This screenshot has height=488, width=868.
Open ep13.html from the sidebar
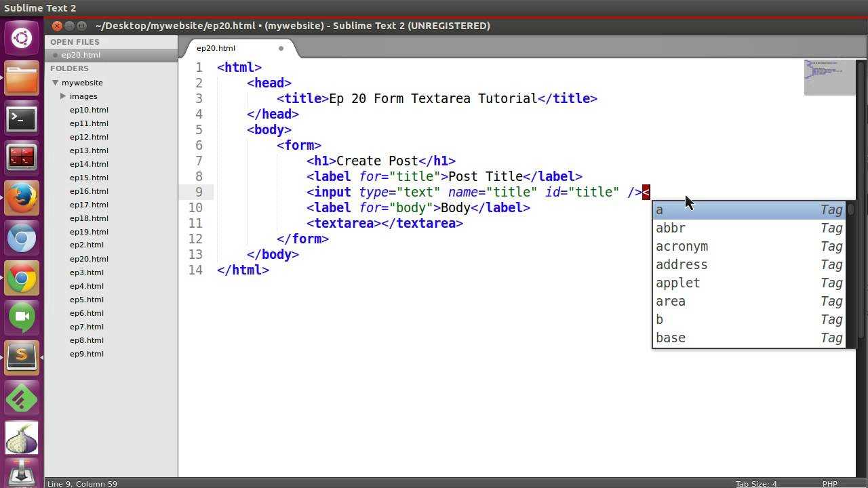click(89, 150)
